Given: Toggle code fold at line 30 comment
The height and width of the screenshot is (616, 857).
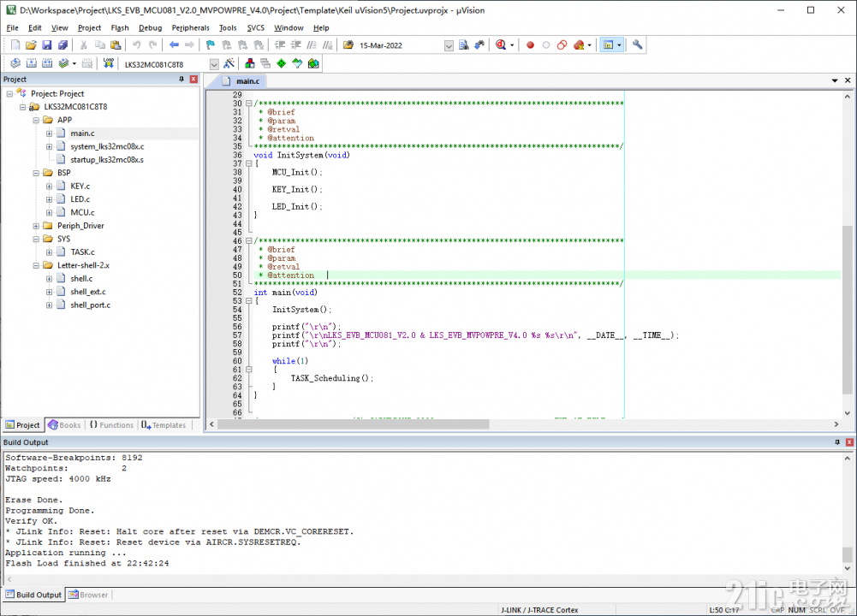Looking at the screenshot, I should 248,104.
